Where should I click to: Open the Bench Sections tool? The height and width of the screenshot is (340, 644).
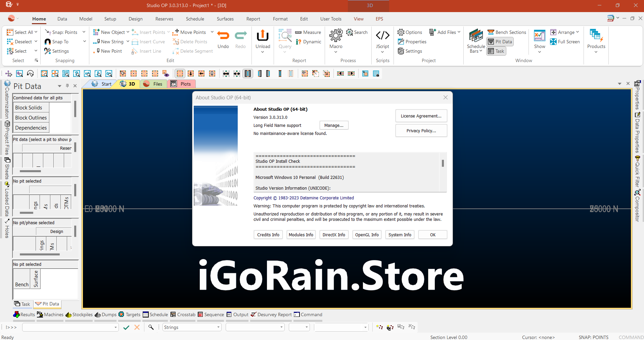[x=506, y=32]
